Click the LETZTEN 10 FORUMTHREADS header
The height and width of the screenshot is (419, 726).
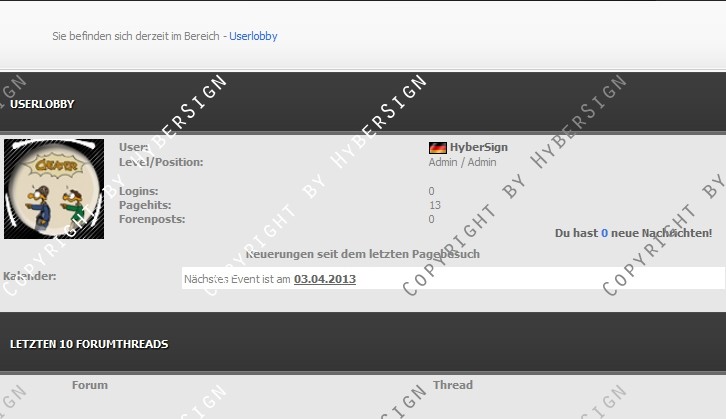point(89,344)
